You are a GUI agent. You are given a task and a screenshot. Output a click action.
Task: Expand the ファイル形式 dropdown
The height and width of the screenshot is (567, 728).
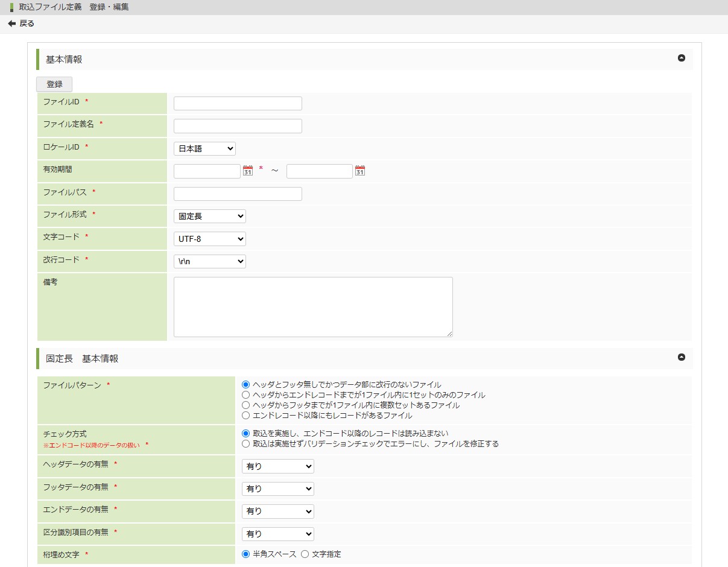(x=209, y=217)
